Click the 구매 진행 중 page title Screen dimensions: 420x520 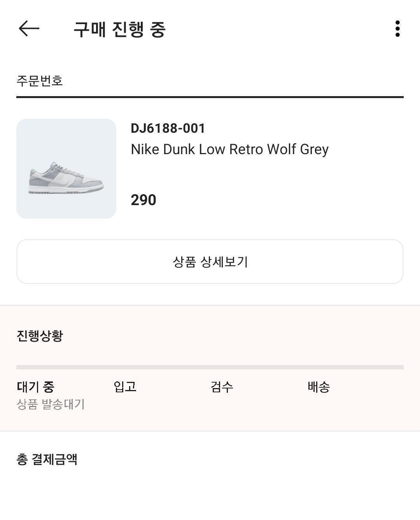pos(119,30)
